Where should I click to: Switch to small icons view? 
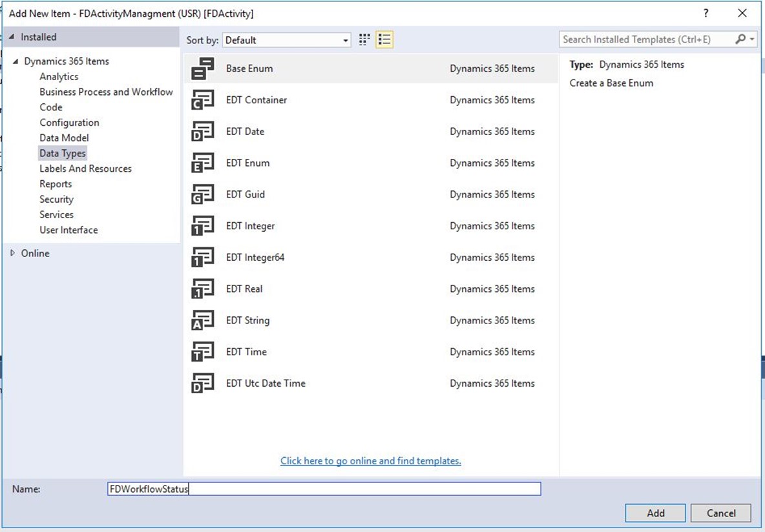pyautogui.click(x=364, y=40)
